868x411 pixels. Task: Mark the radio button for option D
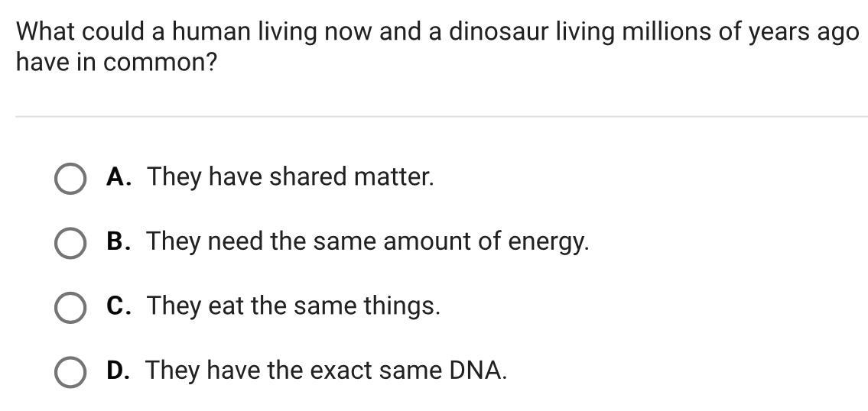coord(70,372)
